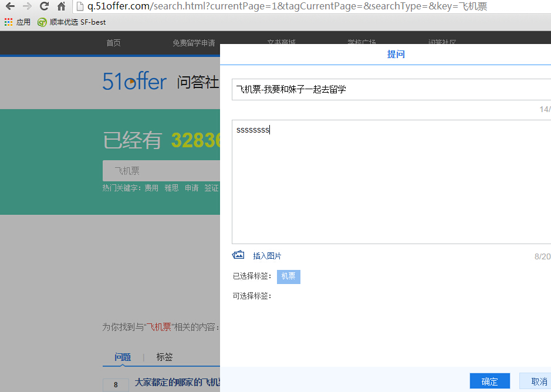Click the insert image icon
Viewport: 551px width, 392px height.
238,255
